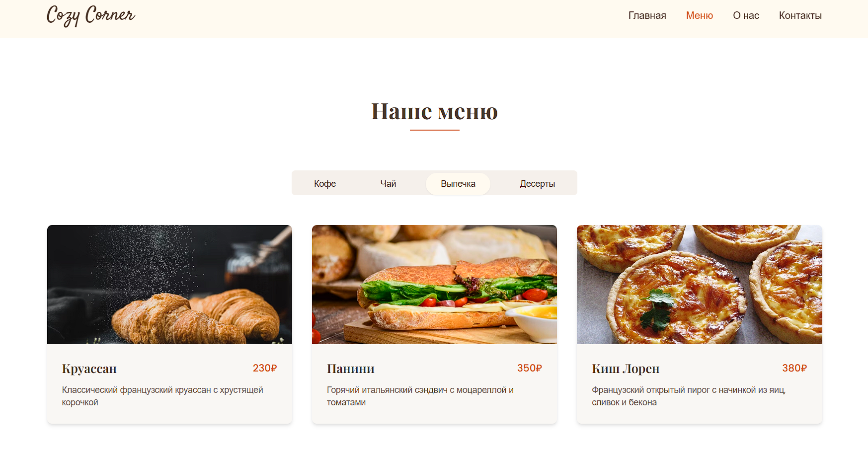Open the Меню navigation link

tap(699, 15)
